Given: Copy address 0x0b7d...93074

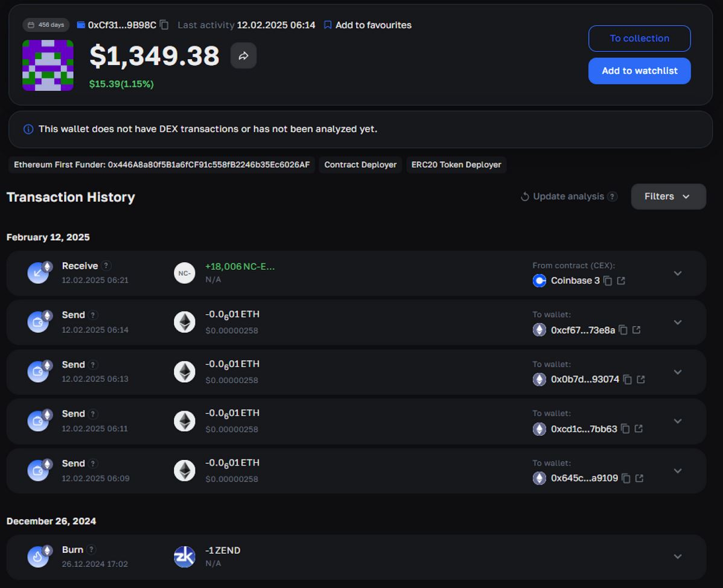Looking at the screenshot, I should point(627,380).
